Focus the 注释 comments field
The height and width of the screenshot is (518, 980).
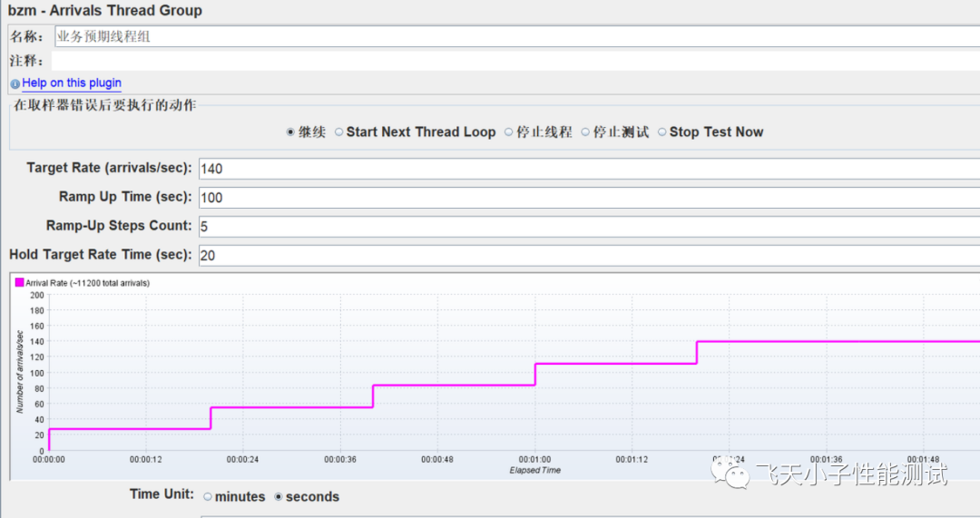[515, 61]
